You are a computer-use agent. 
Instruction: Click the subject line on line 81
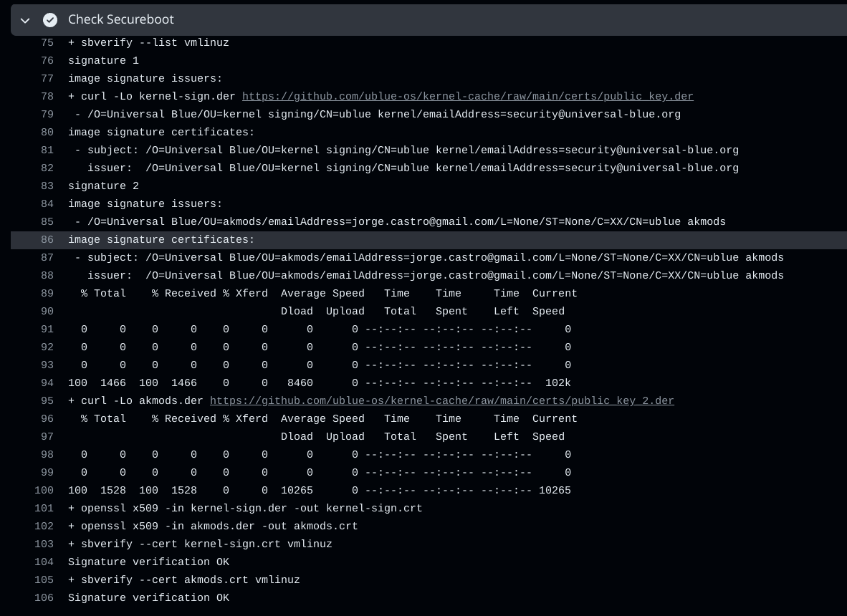407,150
